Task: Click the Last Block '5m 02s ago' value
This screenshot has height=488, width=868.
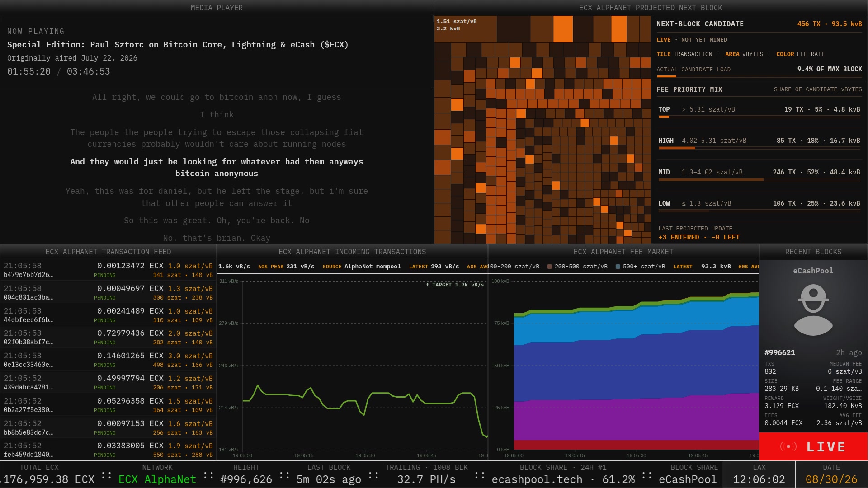Action: coord(329,479)
